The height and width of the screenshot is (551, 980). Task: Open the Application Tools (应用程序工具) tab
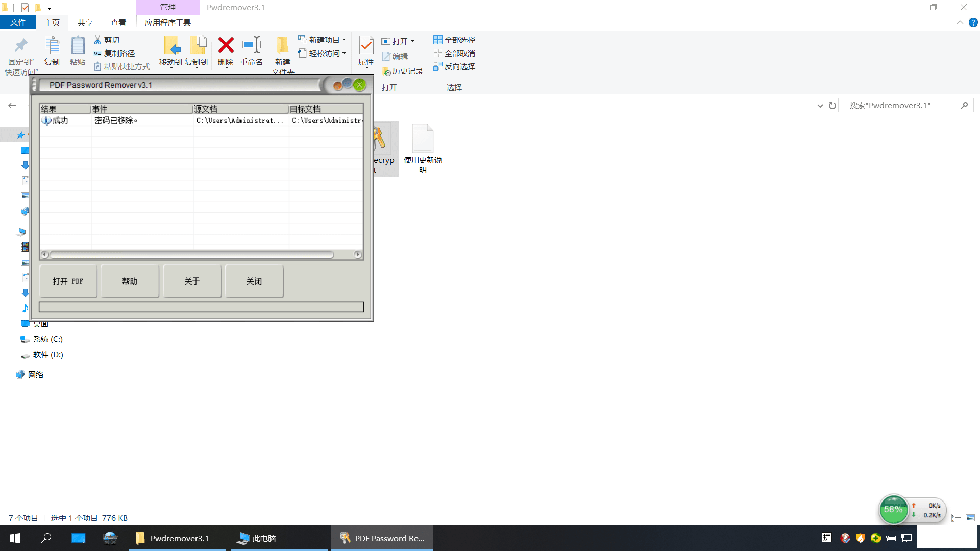tap(168, 22)
